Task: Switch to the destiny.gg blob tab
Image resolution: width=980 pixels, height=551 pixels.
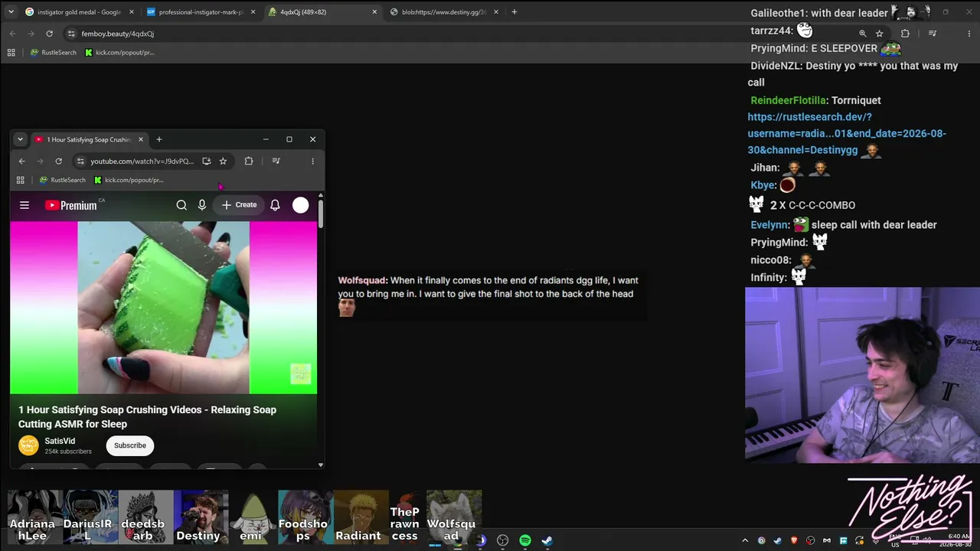Action: (444, 12)
